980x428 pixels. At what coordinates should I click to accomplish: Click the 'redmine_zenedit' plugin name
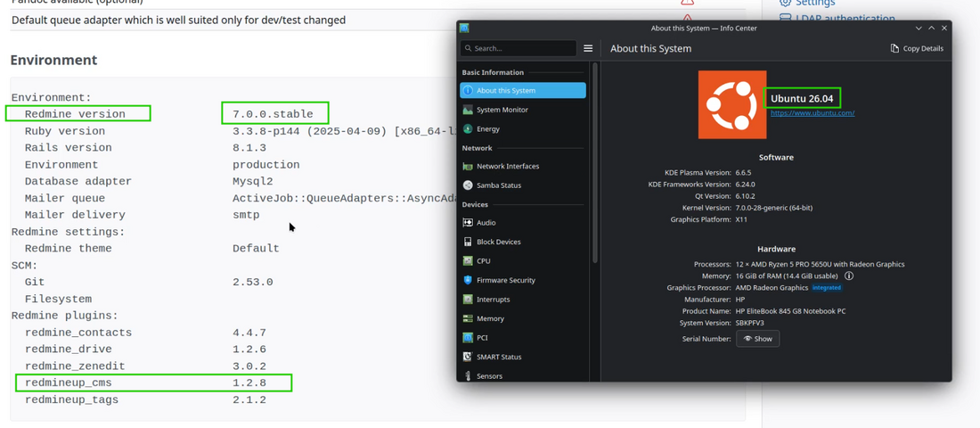point(75,366)
